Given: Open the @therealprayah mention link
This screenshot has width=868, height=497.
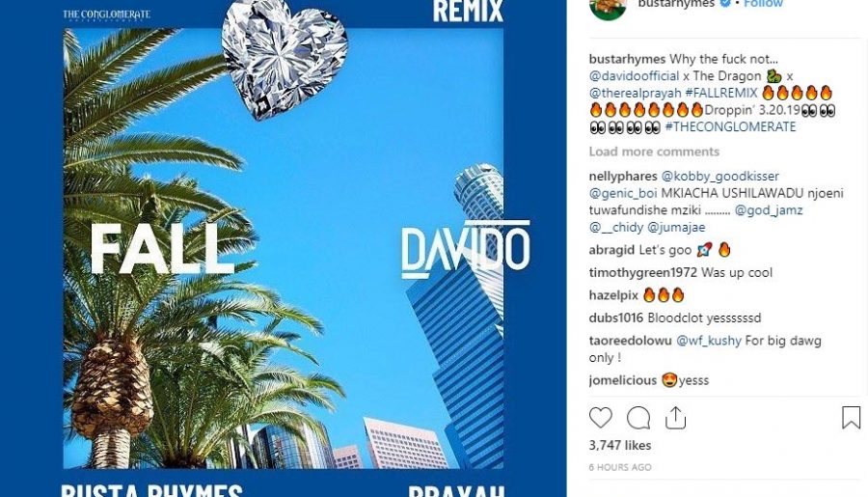Looking at the screenshot, I should pyautogui.click(x=635, y=93).
